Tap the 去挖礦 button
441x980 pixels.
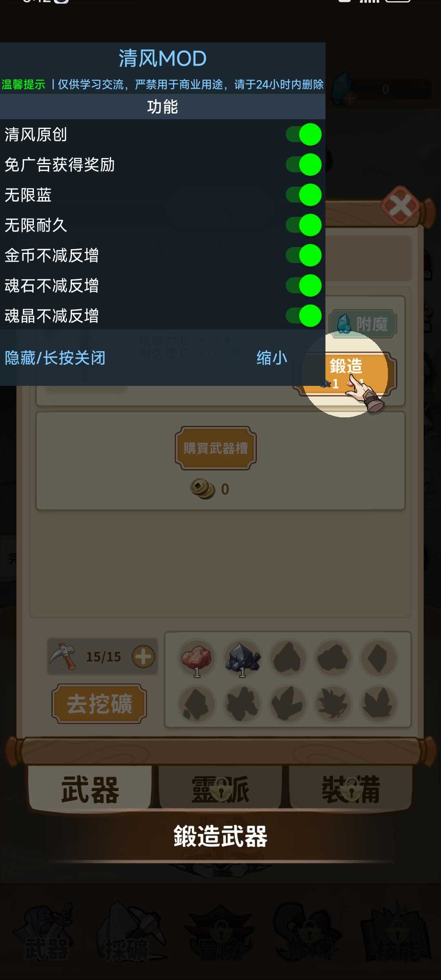point(99,704)
